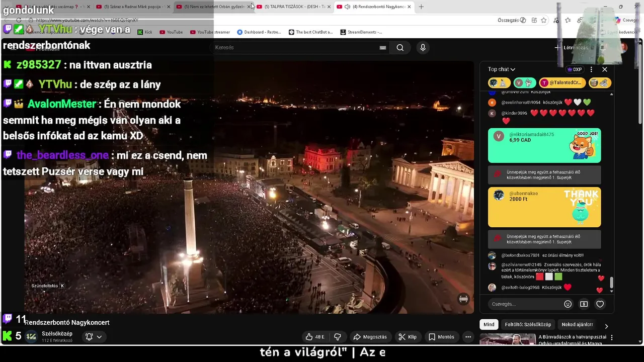Screen dimensions: 644x362
Task: Select Feltöltő: Szélsőközép filter chip
Action: pos(528,324)
